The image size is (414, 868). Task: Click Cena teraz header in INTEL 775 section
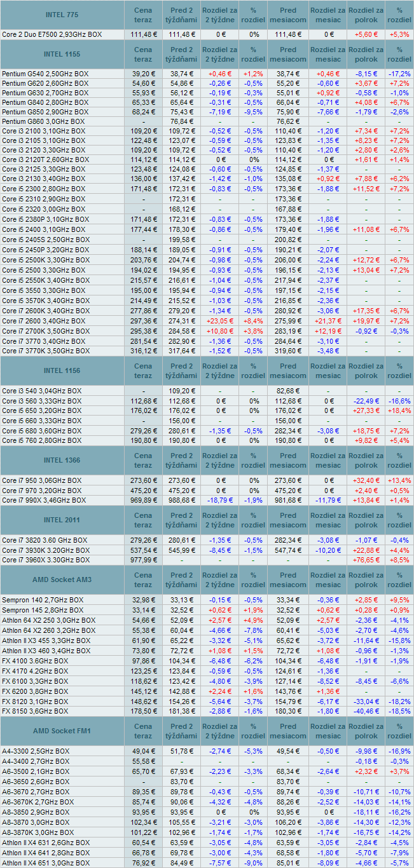click(144, 15)
